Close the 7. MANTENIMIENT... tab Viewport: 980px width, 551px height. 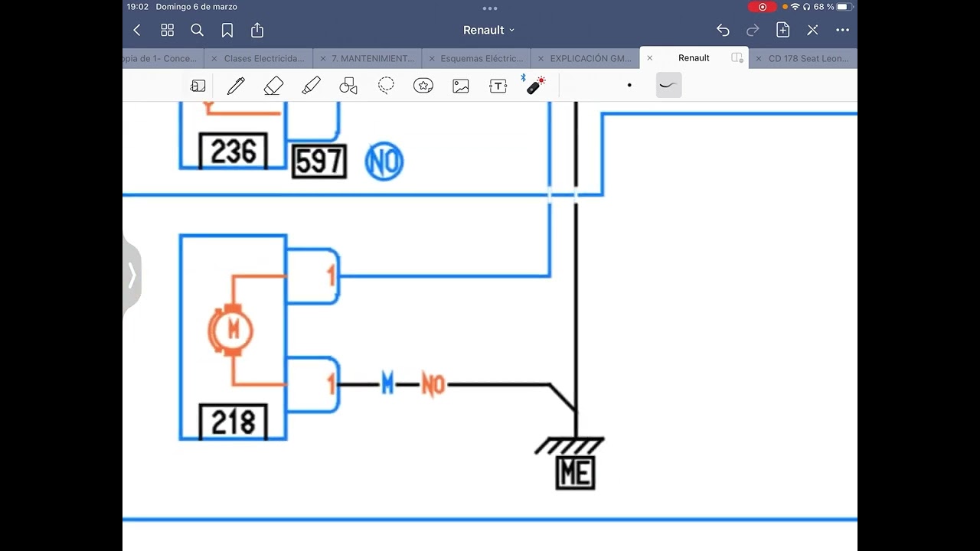tap(323, 58)
